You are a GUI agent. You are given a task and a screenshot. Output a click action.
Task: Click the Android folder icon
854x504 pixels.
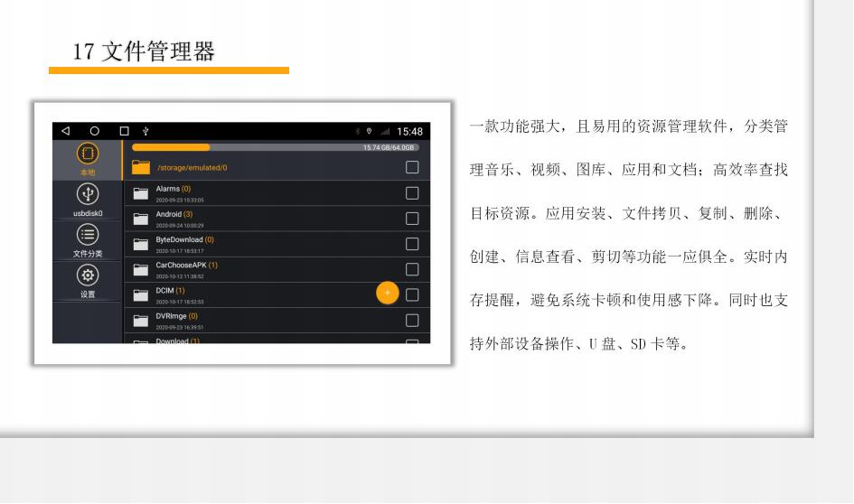(141, 219)
